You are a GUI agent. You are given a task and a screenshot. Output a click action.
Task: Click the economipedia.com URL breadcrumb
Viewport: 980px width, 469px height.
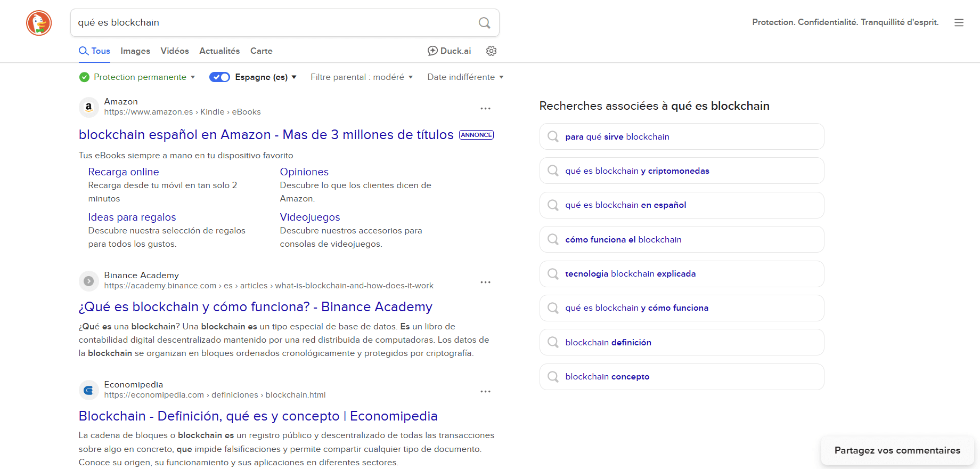pos(215,395)
